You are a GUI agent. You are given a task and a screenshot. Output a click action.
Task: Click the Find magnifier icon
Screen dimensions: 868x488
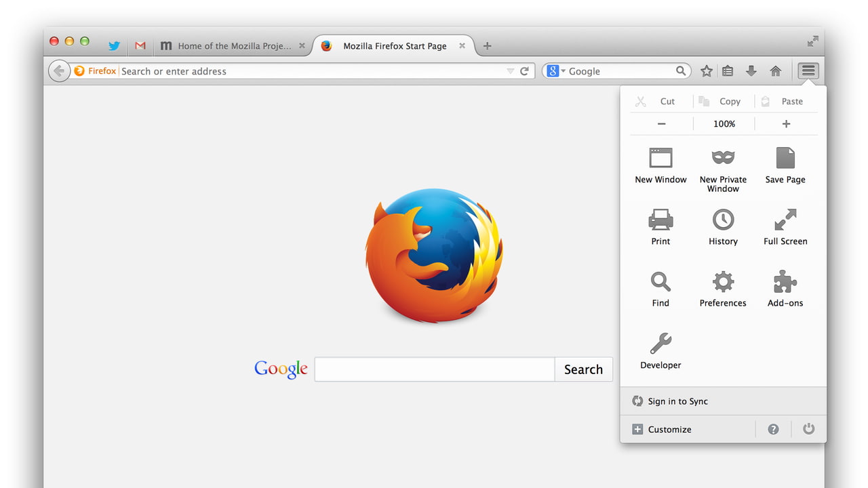(660, 281)
